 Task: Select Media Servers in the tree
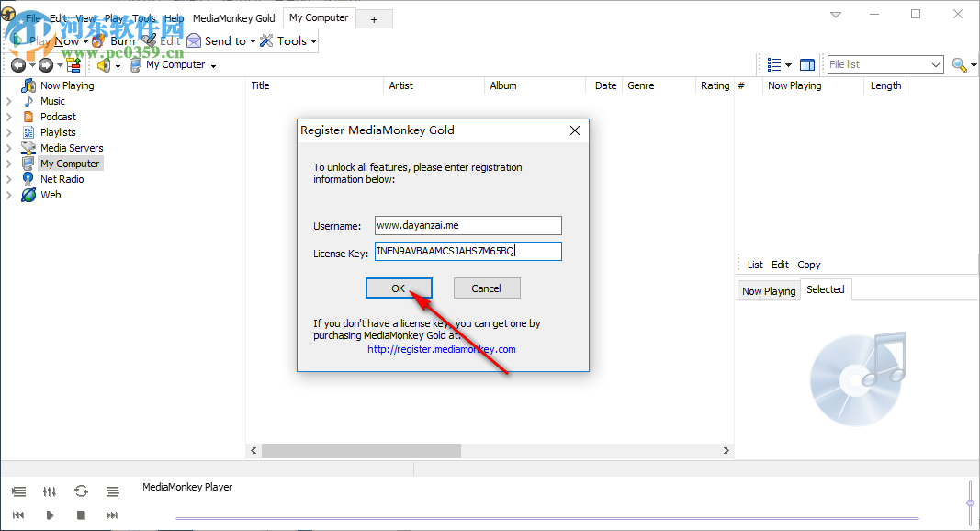[72, 148]
